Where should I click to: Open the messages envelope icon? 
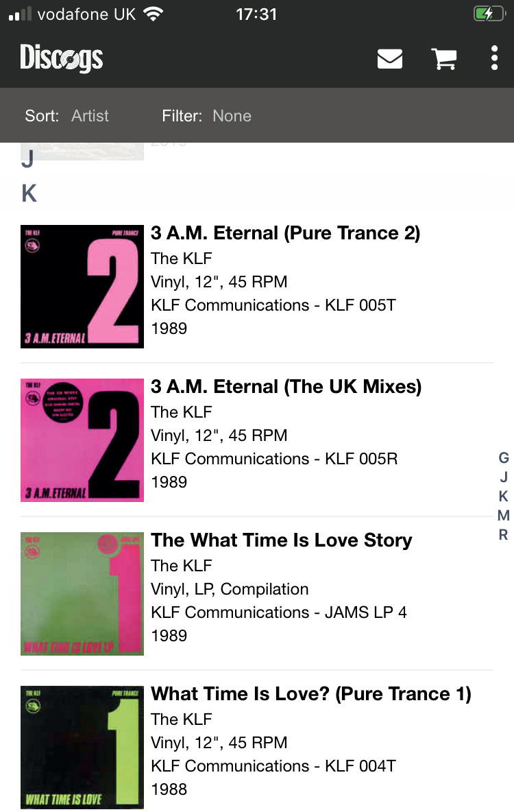click(x=390, y=58)
